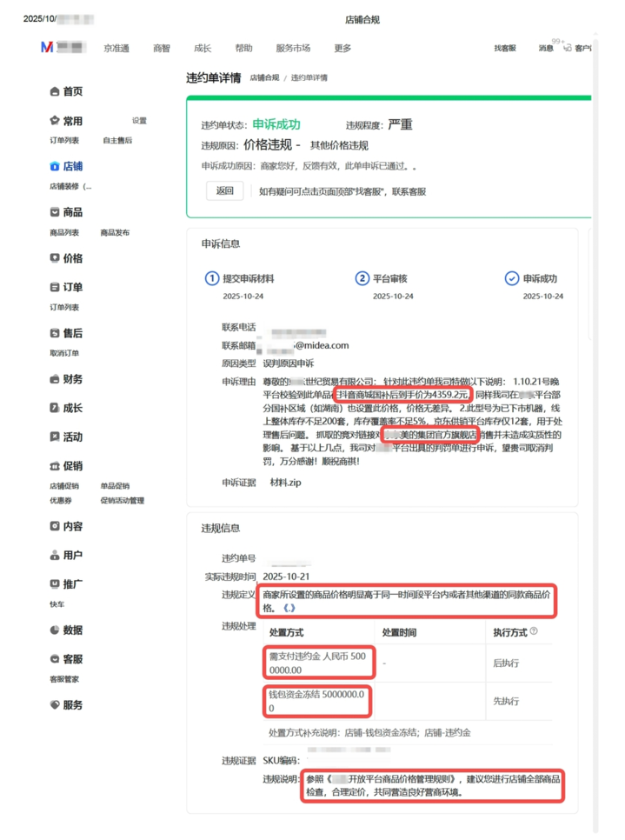Click 设置 next to 常用
The height and width of the screenshot is (840, 625).
[139, 122]
